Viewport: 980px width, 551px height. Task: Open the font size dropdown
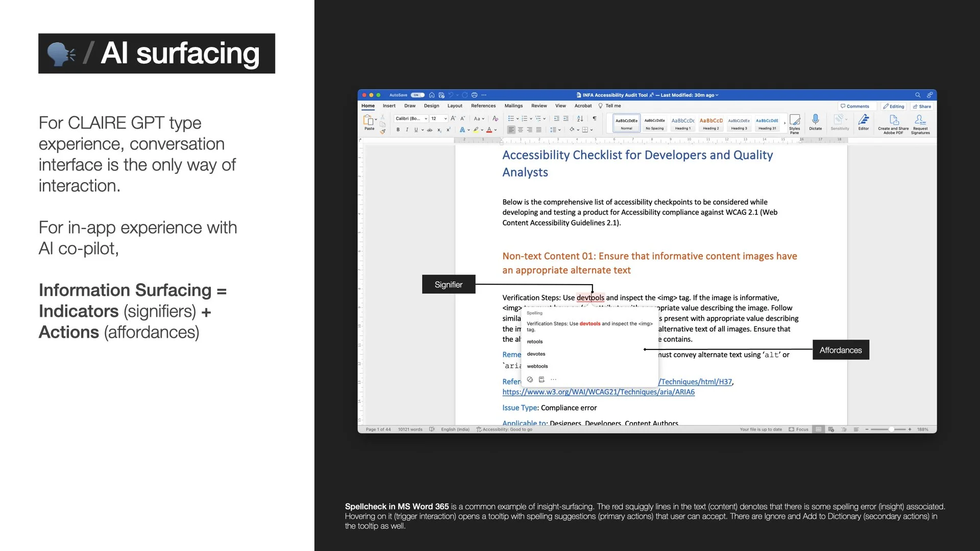[445, 118]
